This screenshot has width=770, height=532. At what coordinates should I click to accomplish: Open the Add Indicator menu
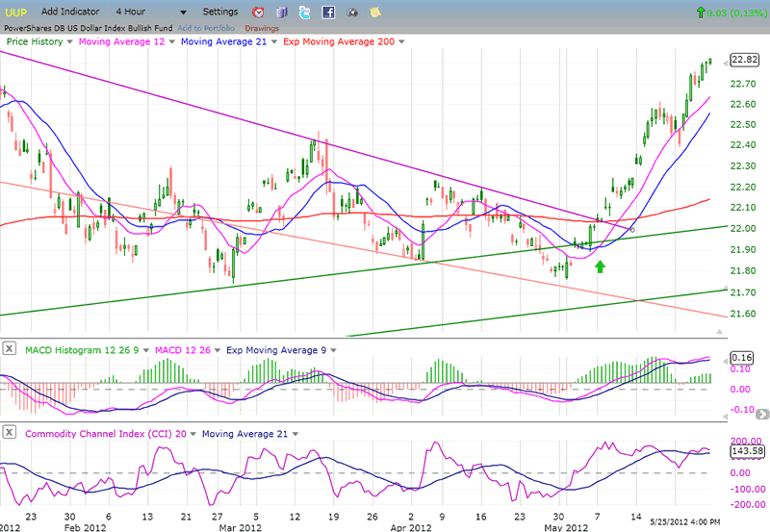click(68, 12)
